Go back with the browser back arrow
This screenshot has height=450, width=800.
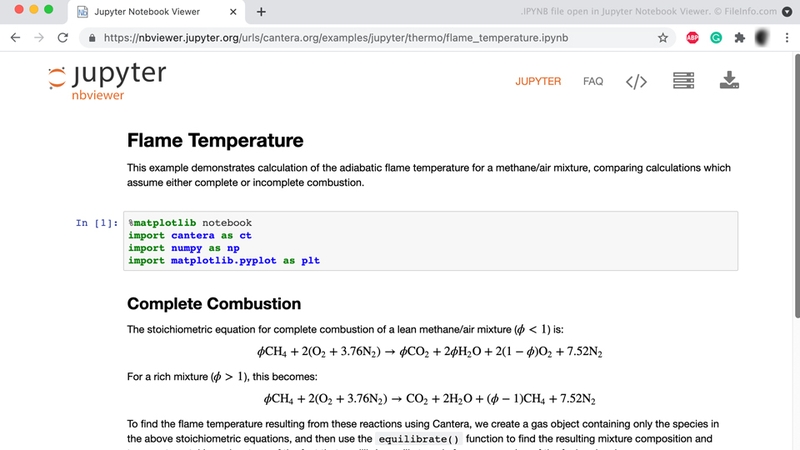(x=15, y=38)
